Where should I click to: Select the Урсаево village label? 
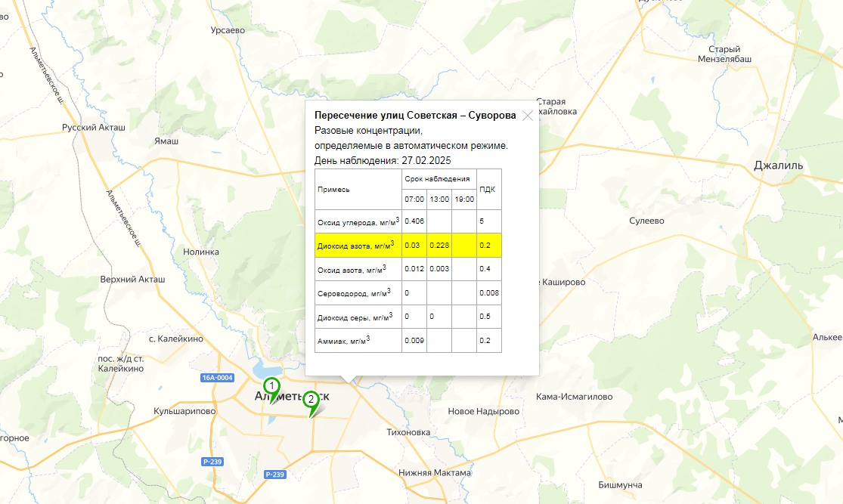pyautogui.click(x=228, y=30)
